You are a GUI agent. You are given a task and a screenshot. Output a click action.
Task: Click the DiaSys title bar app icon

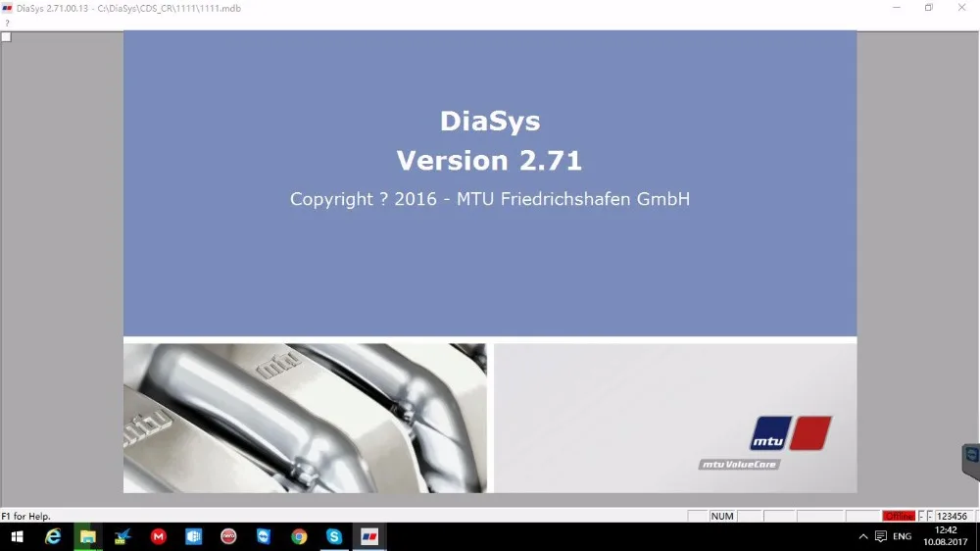[8, 8]
